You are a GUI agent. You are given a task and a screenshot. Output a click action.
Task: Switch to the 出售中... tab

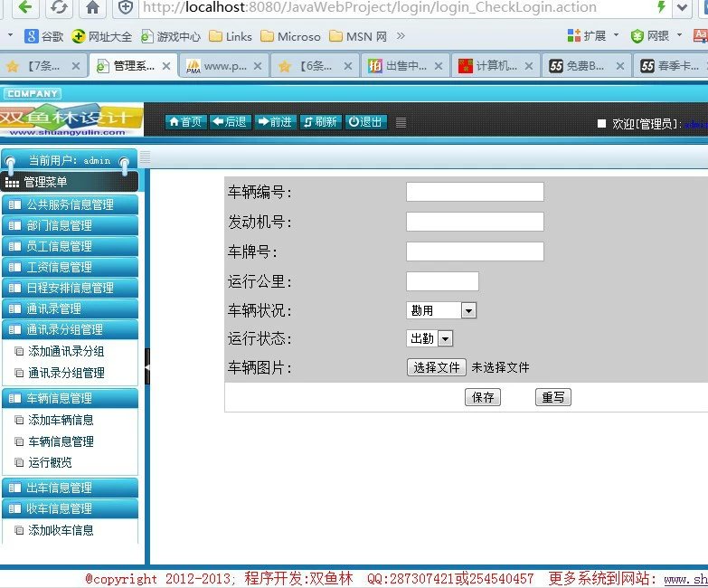point(405,66)
